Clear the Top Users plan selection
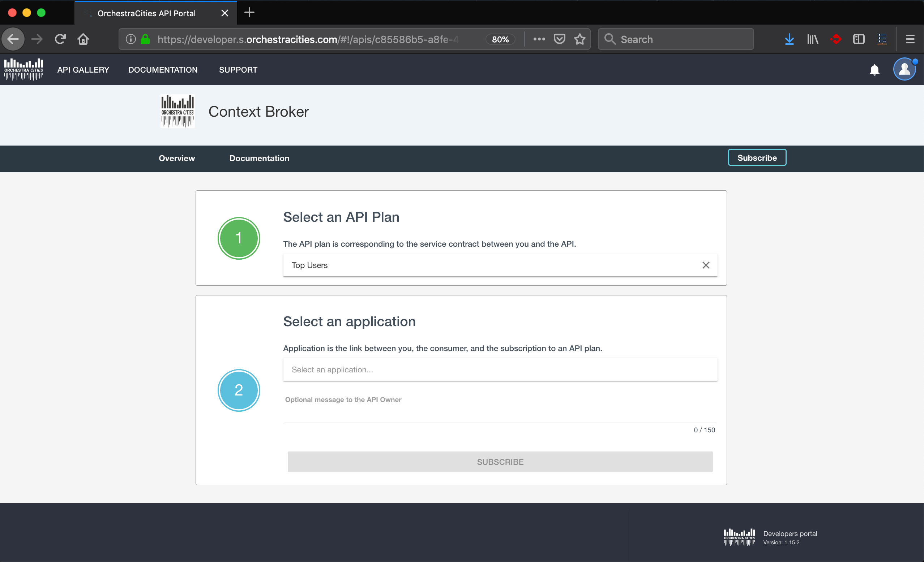This screenshot has width=924, height=562. 705,265
